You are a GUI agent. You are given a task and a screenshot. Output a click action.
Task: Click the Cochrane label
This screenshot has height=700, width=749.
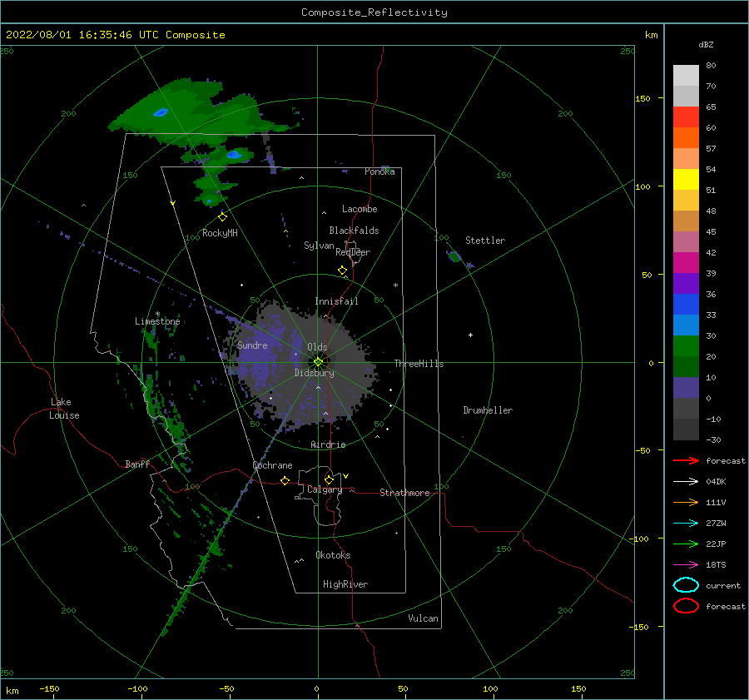[x=272, y=465]
